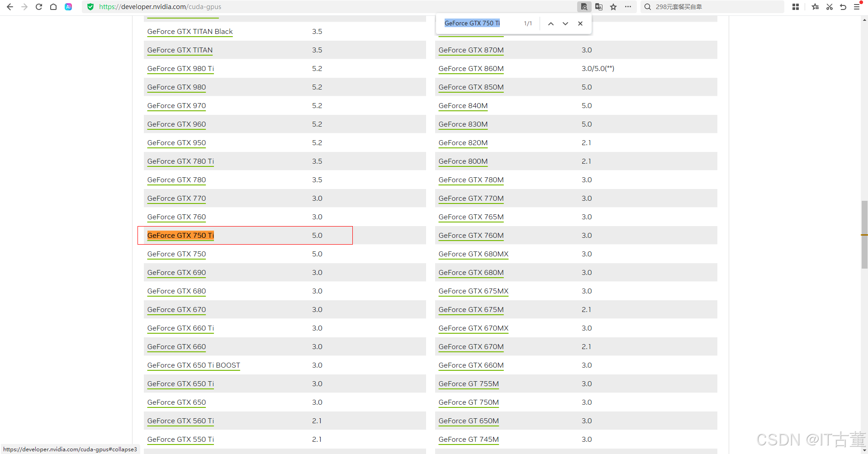Toggle find-in-page icon in address bar
Image resolution: width=868 pixels, height=454 pixels.
tap(584, 7)
